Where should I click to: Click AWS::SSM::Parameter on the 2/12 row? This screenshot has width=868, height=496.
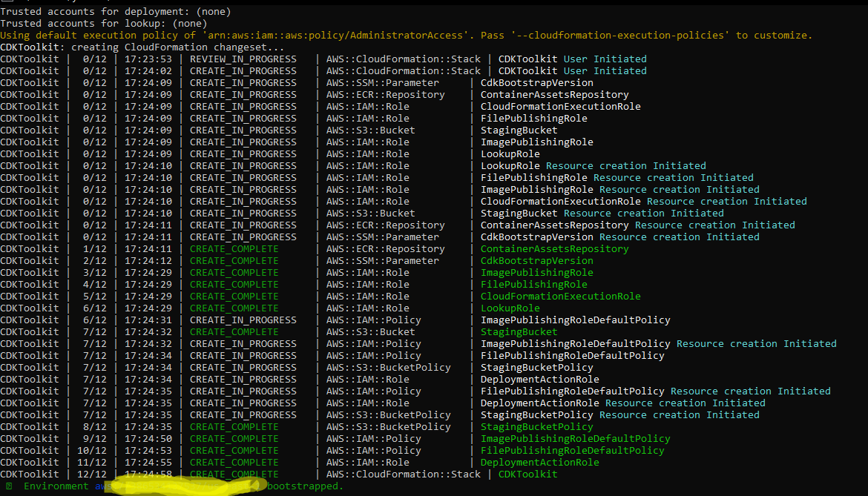[383, 260]
